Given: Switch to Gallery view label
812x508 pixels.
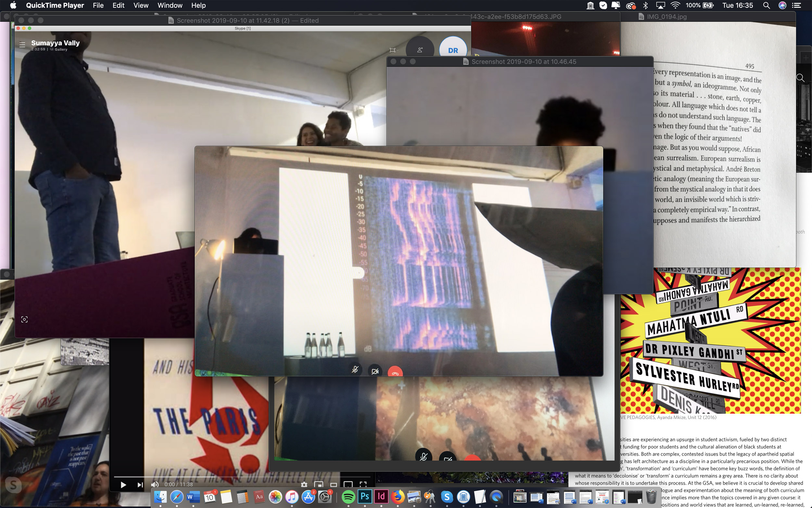Looking at the screenshot, I should (61, 49).
